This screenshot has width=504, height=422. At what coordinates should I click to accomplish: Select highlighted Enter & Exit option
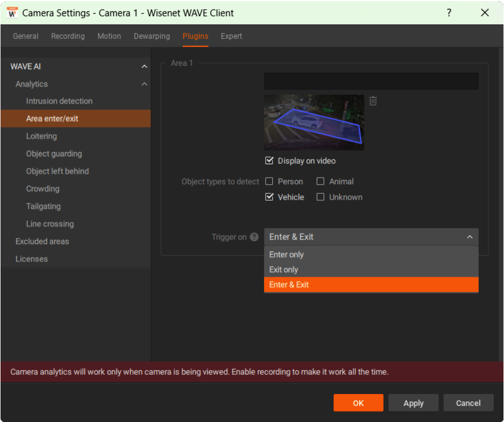pyautogui.click(x=371, y=285)
